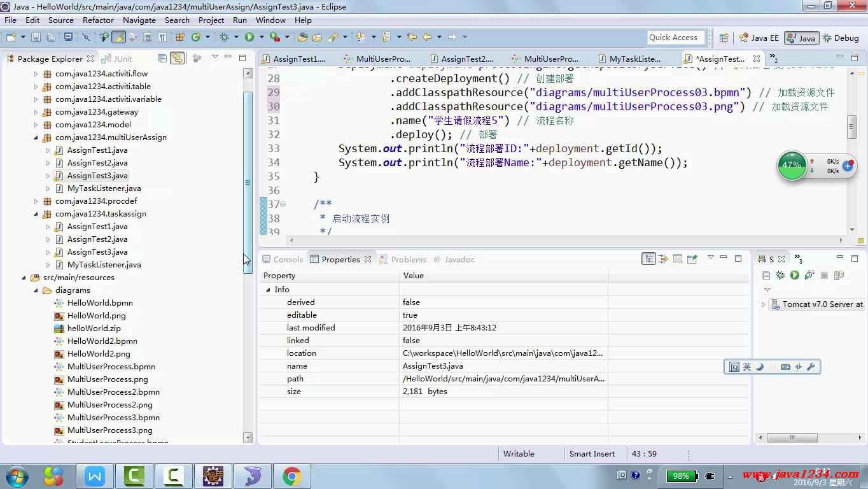Toggle Mark Occurrences highlighter in toolbar

point(119,38)
